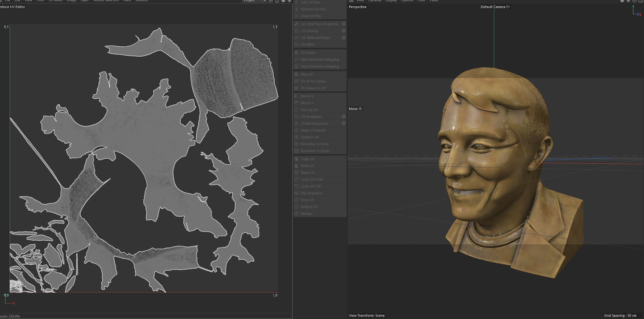644x319 pixels.
Task: Click the Max UV command
Action: [307, 74]
